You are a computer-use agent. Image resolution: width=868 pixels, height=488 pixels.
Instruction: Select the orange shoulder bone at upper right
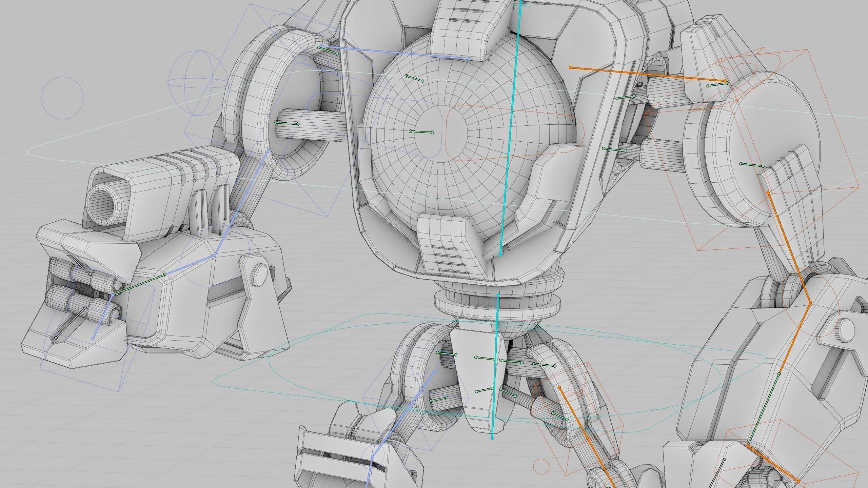pyautogui.click(x=648, y=74)
